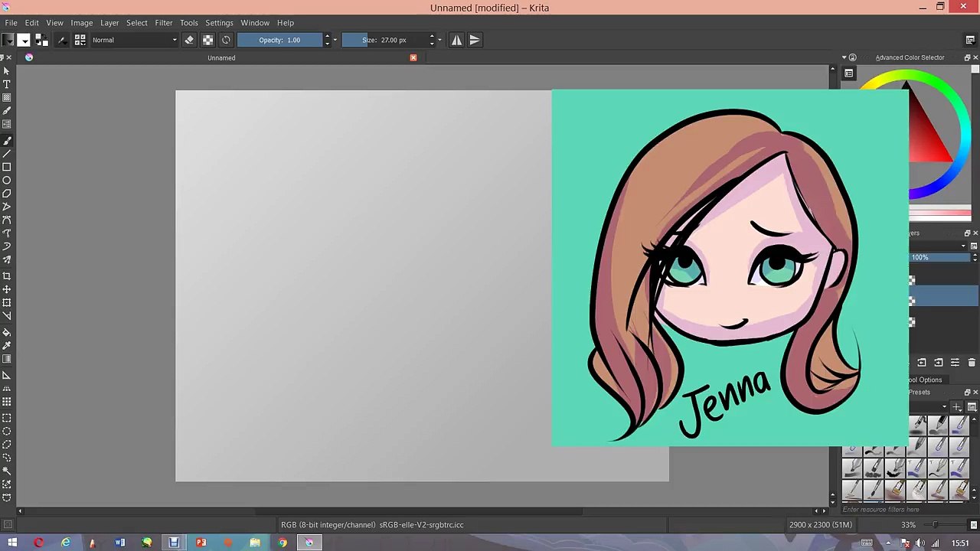Select the Freehand Brush tool
The image size is (980, 551).
click(7, 140)
